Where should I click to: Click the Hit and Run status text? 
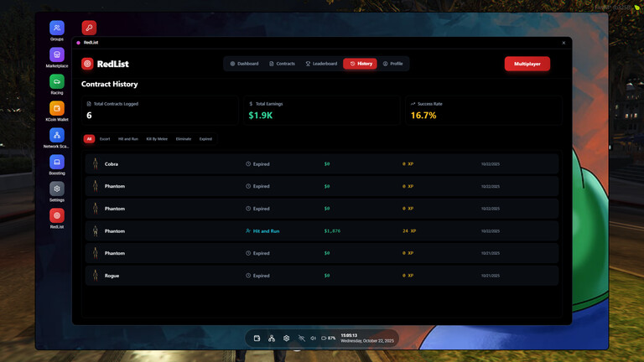266,231
